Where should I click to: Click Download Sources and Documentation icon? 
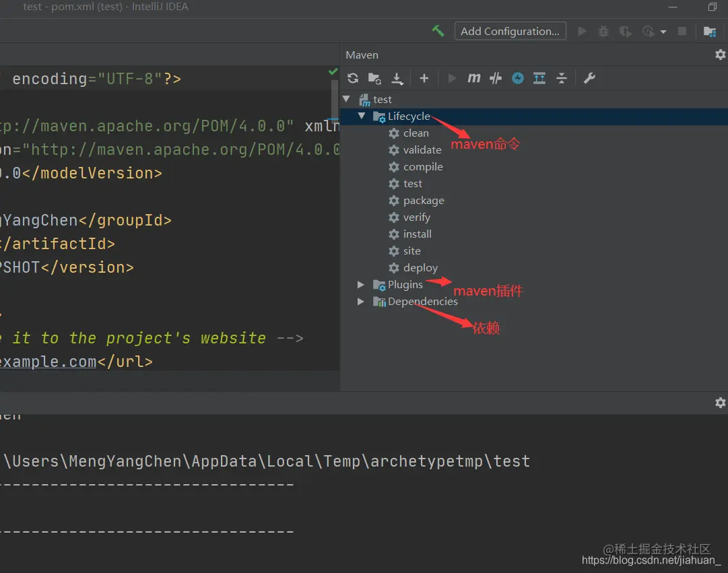[397, 79]
